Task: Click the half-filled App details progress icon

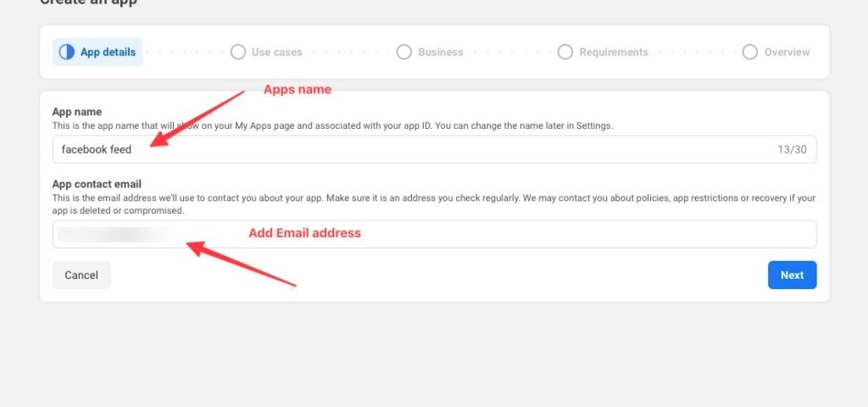Action: pyautogui.click(x=66, y=52)
